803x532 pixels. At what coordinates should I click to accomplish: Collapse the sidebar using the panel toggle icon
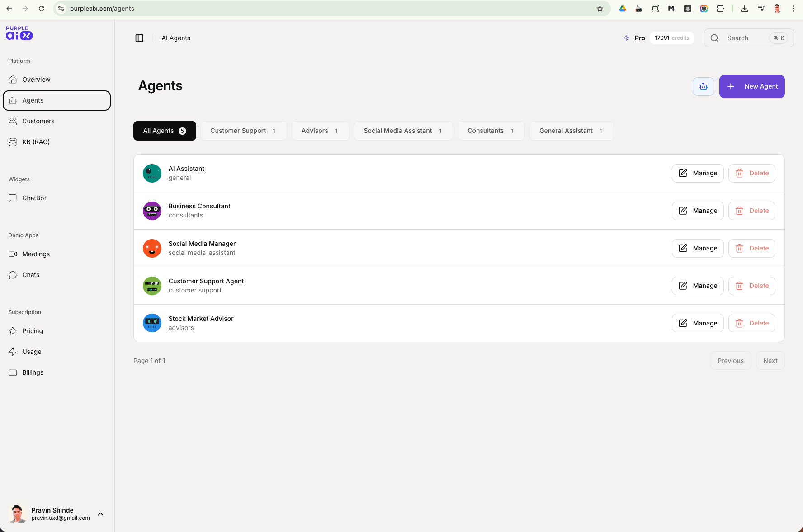[x=139, y=38]
